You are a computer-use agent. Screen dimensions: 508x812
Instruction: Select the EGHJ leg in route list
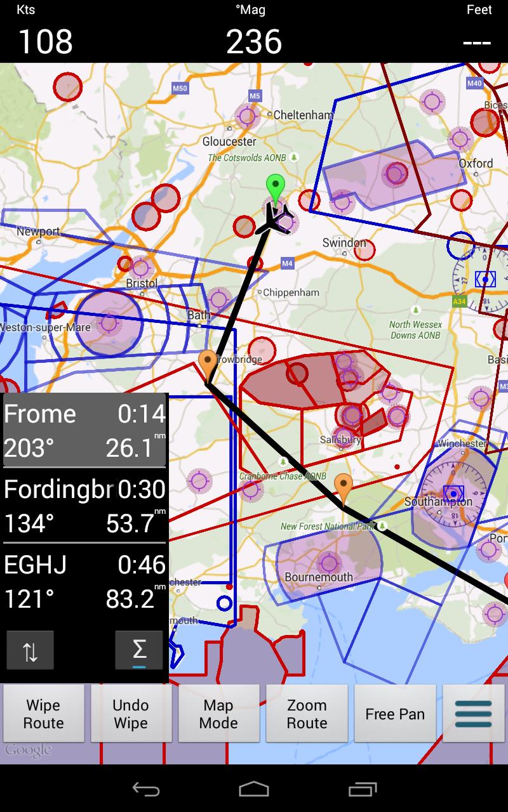click(x=84, y=581)
